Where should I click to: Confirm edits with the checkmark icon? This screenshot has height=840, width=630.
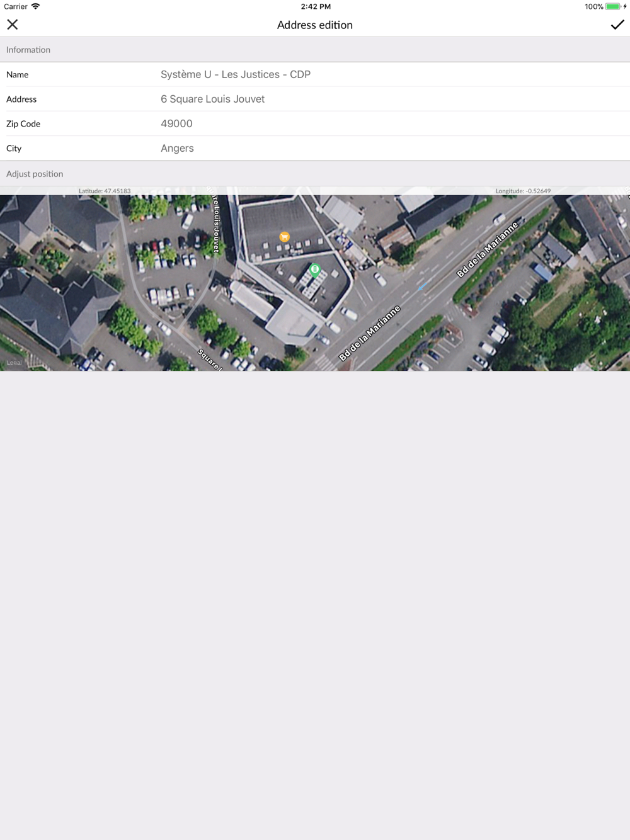(617, 25)
